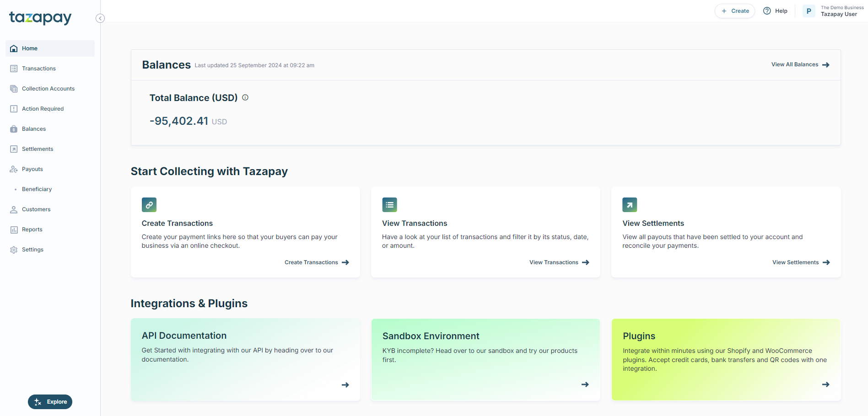Click the Tazapay logo
The image size is (868, 416).
click(x=40, y=18)
